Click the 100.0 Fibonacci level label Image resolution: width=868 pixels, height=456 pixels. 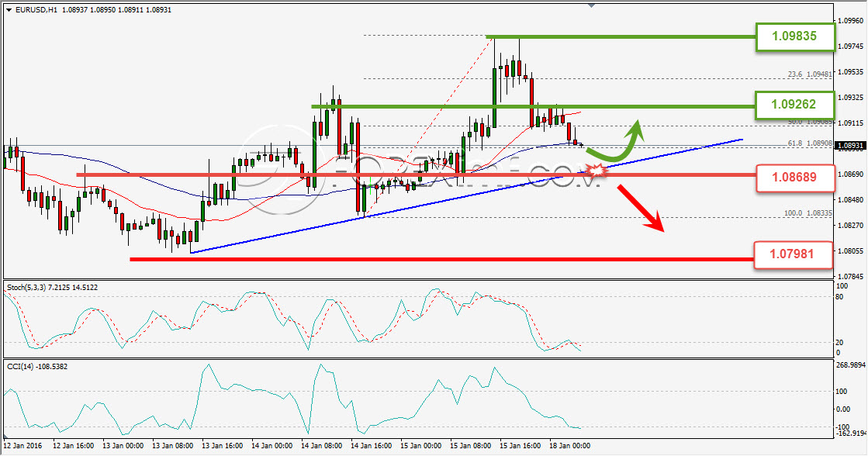[807, 213]
